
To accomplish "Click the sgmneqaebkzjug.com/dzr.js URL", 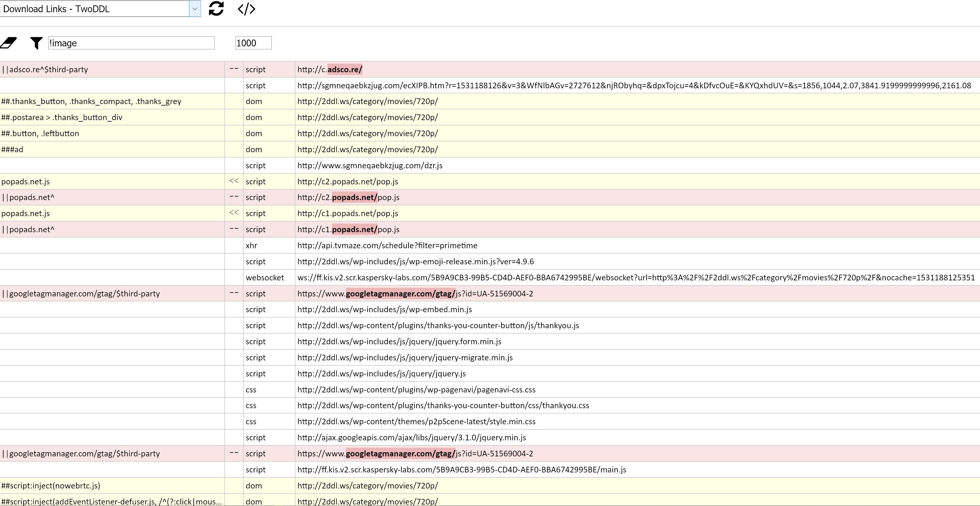I will click(x=370, y=166).
